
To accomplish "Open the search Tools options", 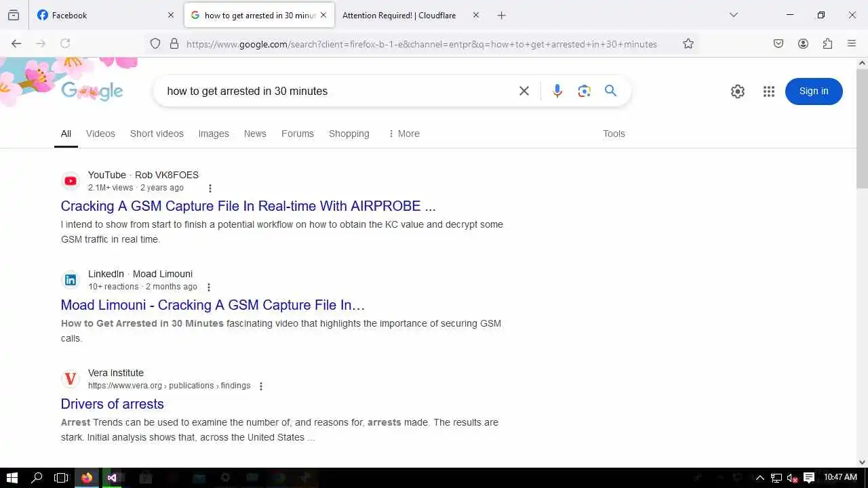I will (x=614, y=134).
